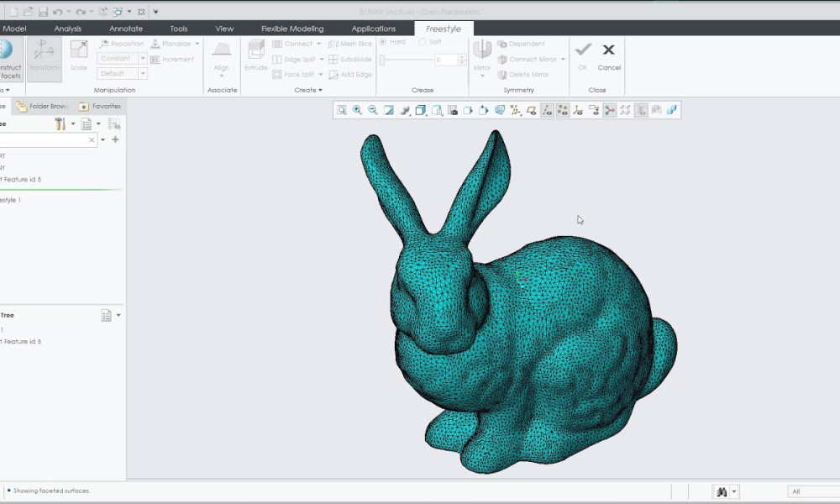Click the Scale tool
840x504 pixels.
click(x=79, y=56)
